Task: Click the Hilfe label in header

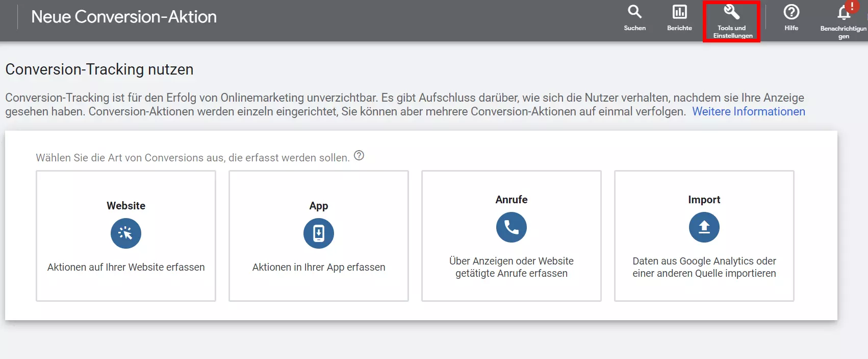Action: pyautogui.click(x=791, y=28)
